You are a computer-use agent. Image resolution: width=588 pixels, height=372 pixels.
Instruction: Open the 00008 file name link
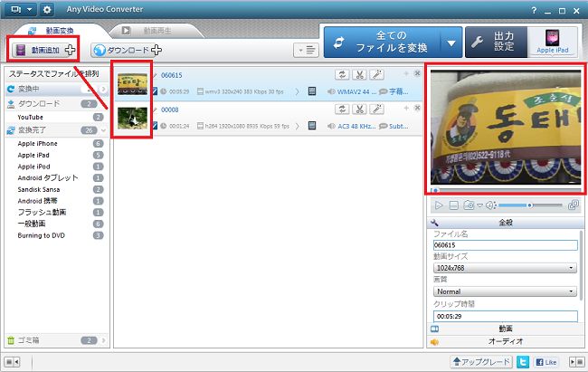point(169,110)
